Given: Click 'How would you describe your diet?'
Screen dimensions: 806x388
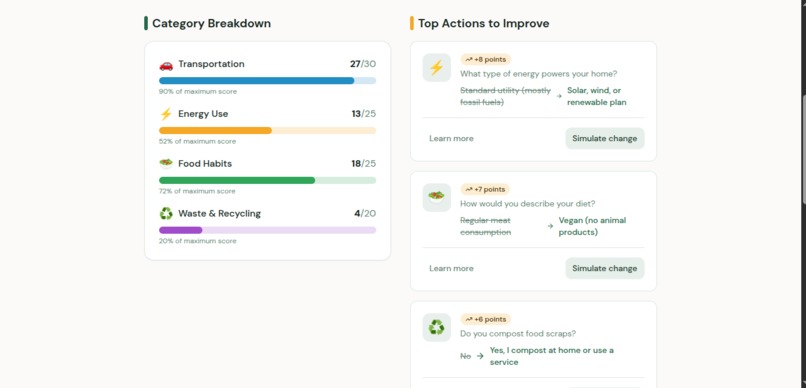Looking at the screenshot, I should pos(527,204).
